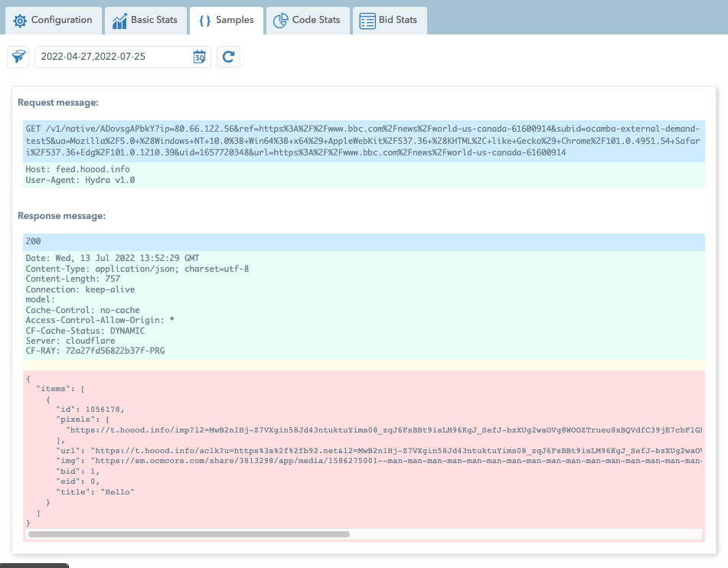Open the filter funnel button
This screenshot has height=568, width=728.
[19, 57]
